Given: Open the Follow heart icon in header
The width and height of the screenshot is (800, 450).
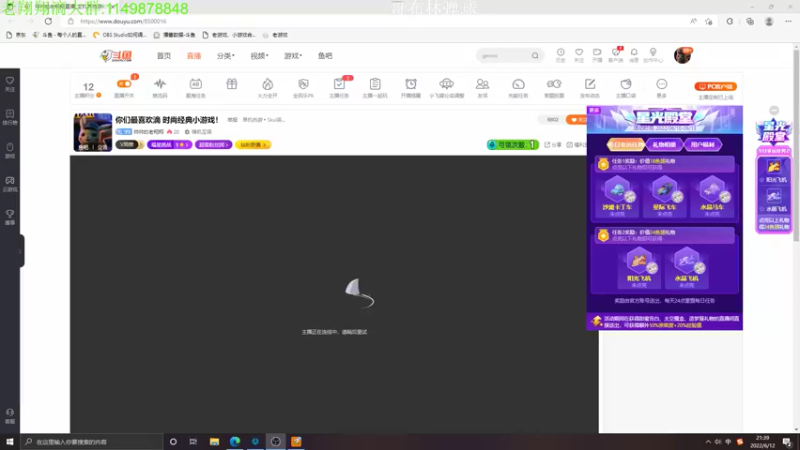Looking at the screenshot, I should click(x=579, y=55).
